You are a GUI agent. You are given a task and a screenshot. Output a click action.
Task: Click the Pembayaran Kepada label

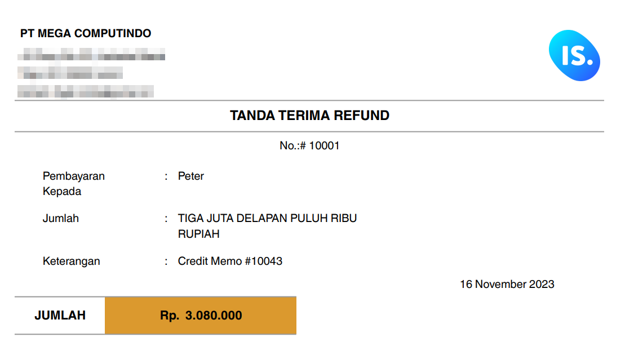point(74,184)
